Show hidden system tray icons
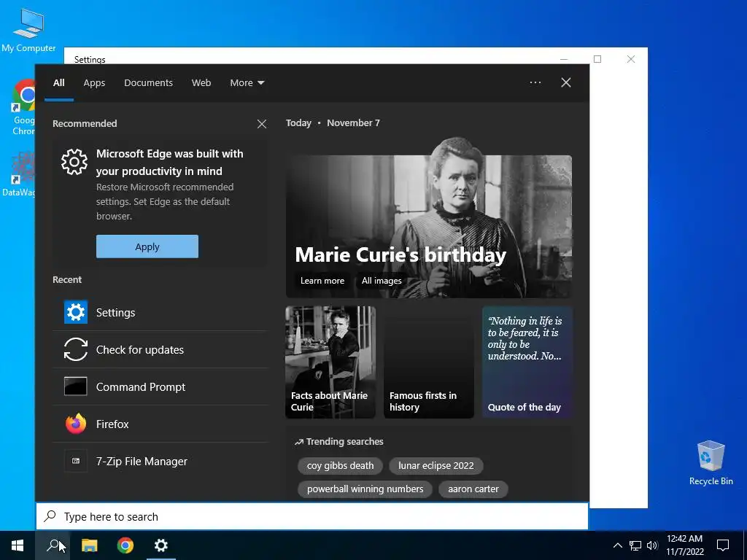The image size is (747, 560). pos(617,545)
